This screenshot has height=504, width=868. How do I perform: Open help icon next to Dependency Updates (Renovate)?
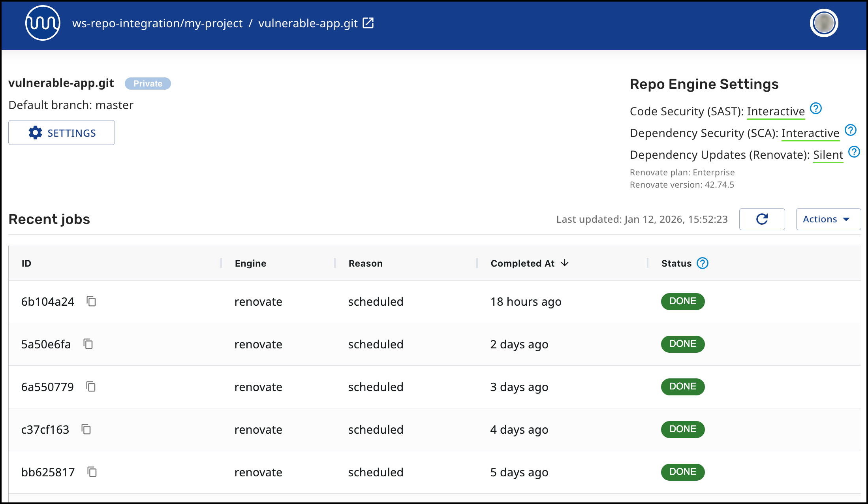854,152
